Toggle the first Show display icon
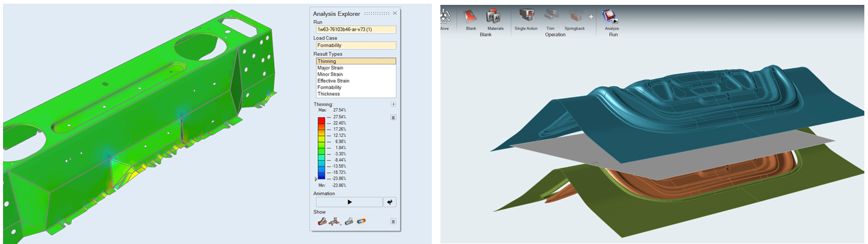Screen dimensions: 868x244 coord(322,221)
